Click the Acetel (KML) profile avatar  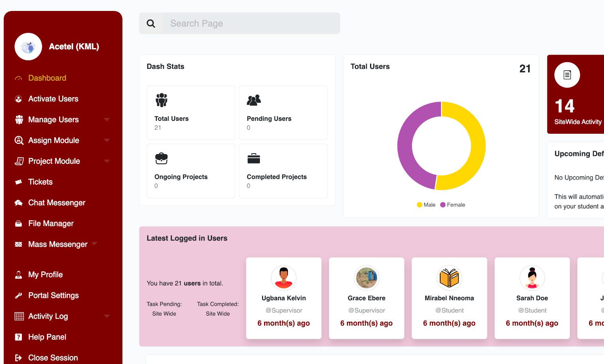28,47
